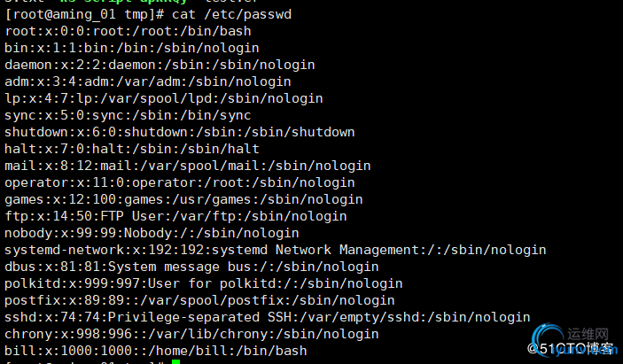Click the green terminal cursor block

[x=176, y=361]
